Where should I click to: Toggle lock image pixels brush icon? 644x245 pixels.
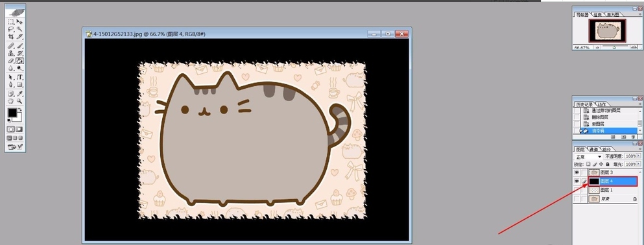[595, 164]
